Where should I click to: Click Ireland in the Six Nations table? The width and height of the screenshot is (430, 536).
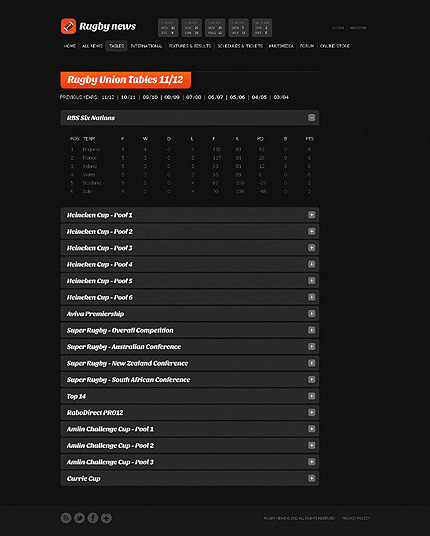(90, 166)
